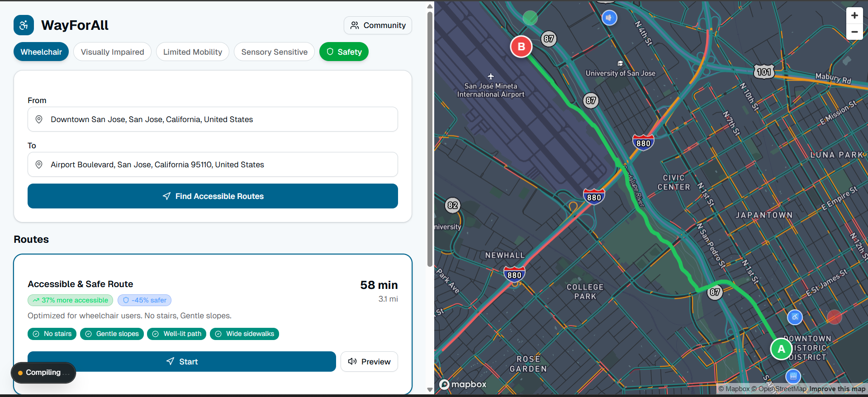Click the pin icon in To field

39,165
